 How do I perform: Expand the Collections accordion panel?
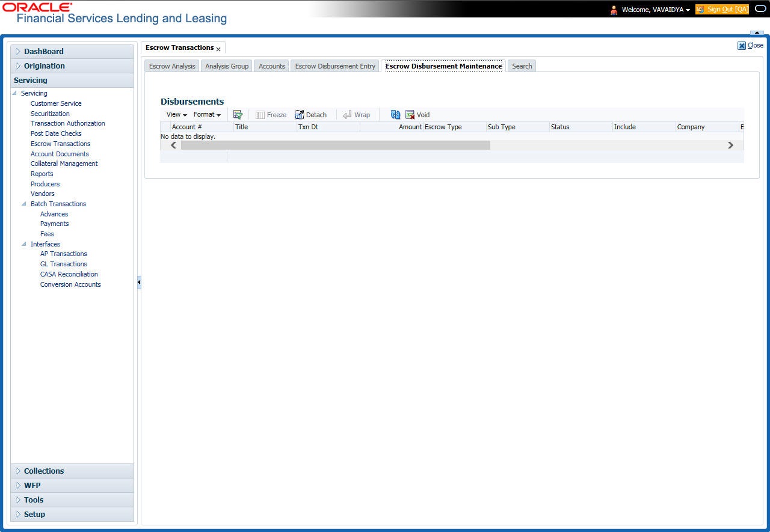[x=72, y=471]
